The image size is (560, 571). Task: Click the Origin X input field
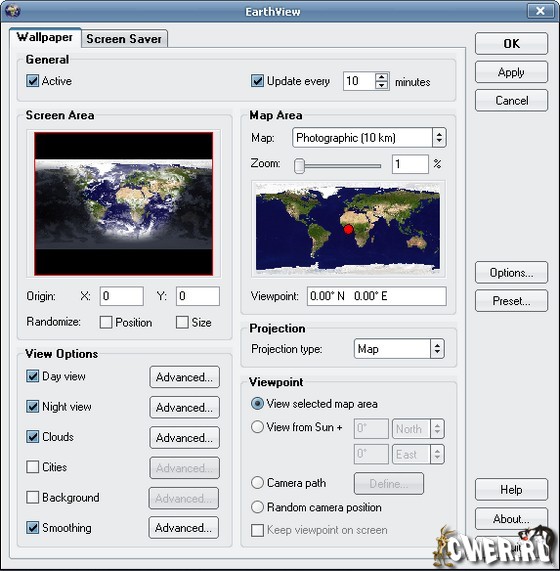(x=121, y=296)
